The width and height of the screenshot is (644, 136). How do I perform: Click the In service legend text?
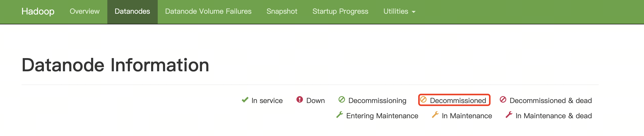tap(267, 100)
